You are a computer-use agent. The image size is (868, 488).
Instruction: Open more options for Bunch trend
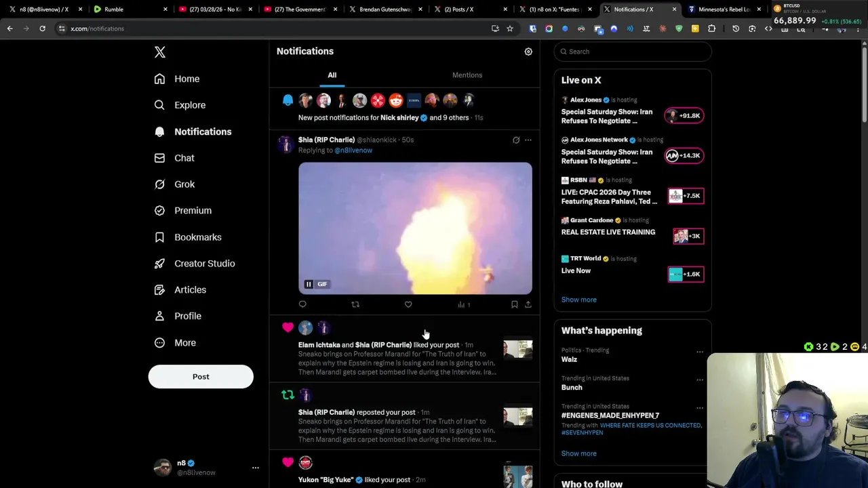coord(699,379)
